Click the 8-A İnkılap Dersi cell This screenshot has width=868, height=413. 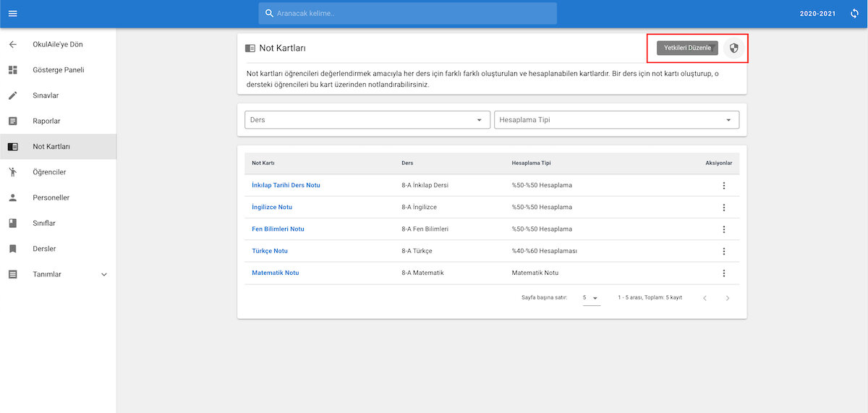pos(425,185)
